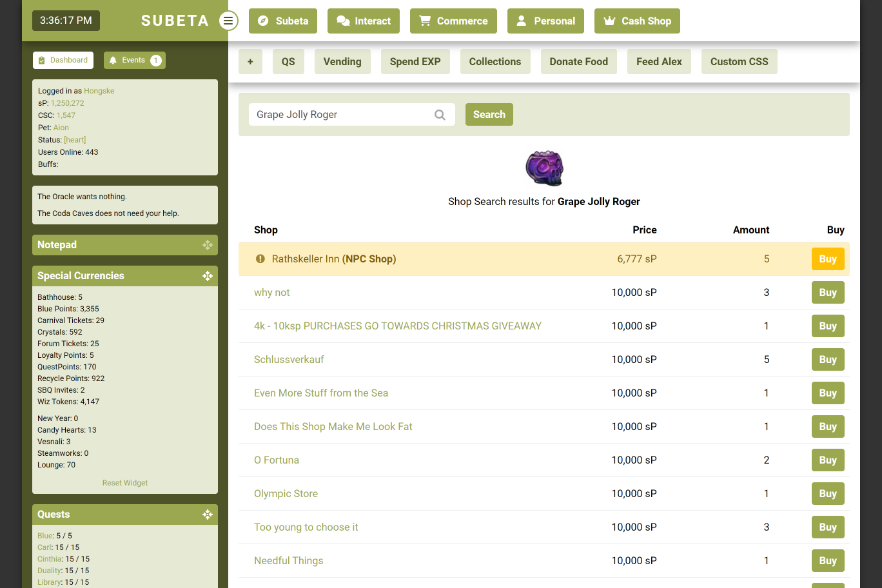Screen dimensions: 882x588
Task: Click the magnifier icon in search field
Action: (x=440, y=115)
